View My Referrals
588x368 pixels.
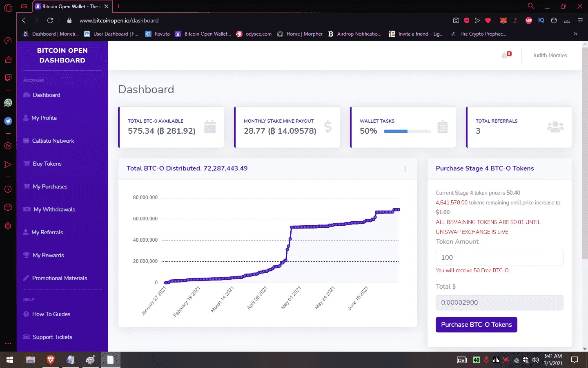(x=47, y=232)
